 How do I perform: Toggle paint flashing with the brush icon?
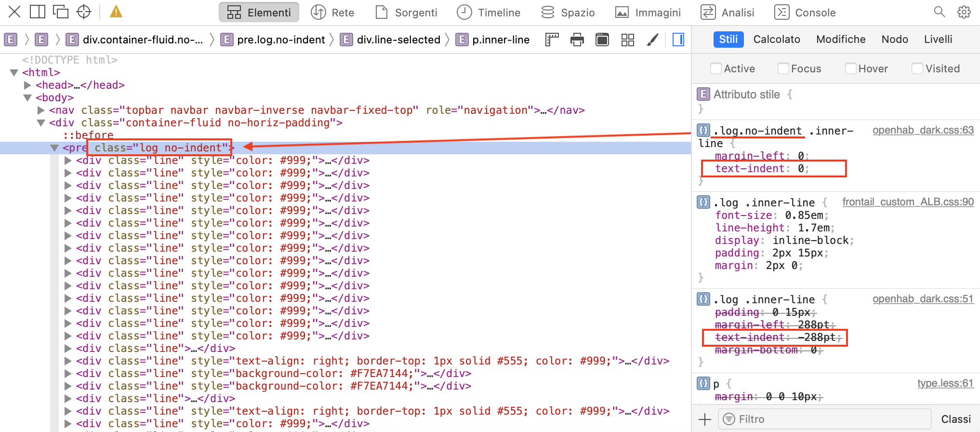tap(652, 40)
